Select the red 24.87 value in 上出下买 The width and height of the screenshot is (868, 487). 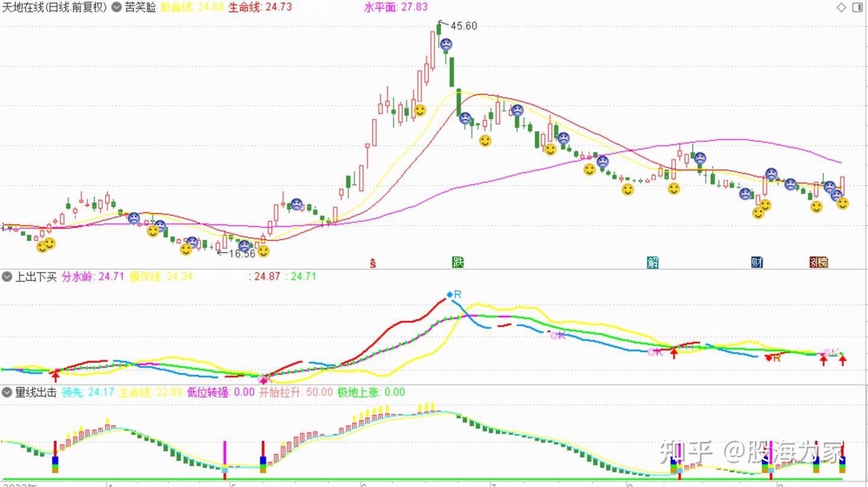[x=265, y=277]
